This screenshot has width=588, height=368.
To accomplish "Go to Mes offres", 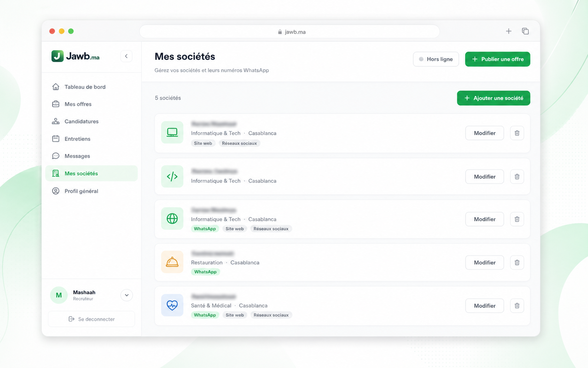I will (x=91, y=104).
